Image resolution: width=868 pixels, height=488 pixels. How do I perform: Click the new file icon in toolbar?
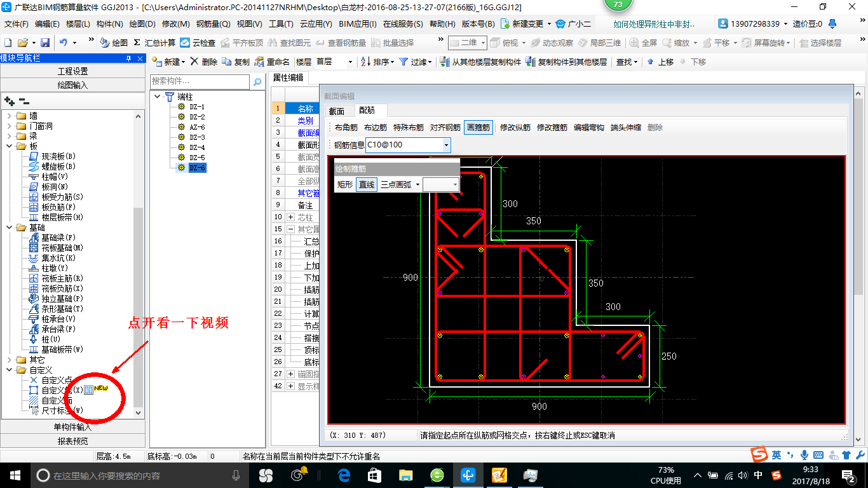tap(8, 43)
